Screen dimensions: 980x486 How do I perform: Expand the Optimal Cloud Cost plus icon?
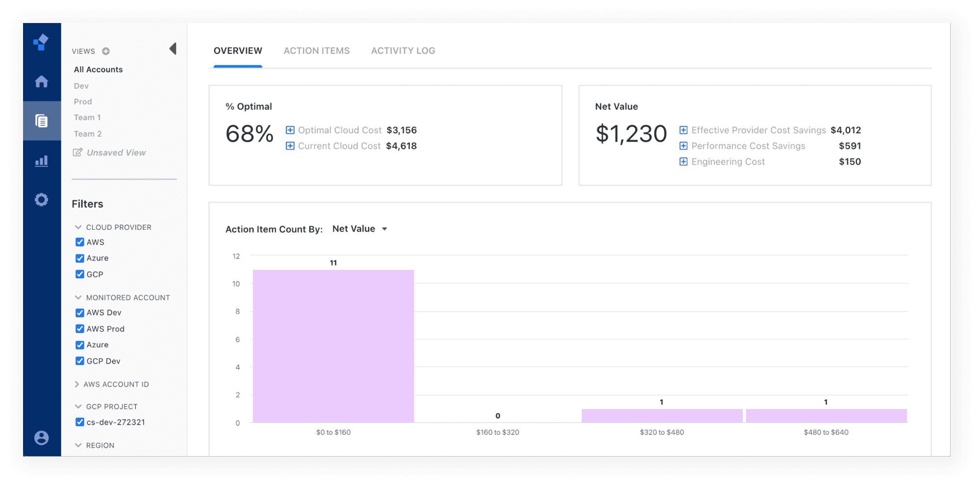click(x=290, y=130)
